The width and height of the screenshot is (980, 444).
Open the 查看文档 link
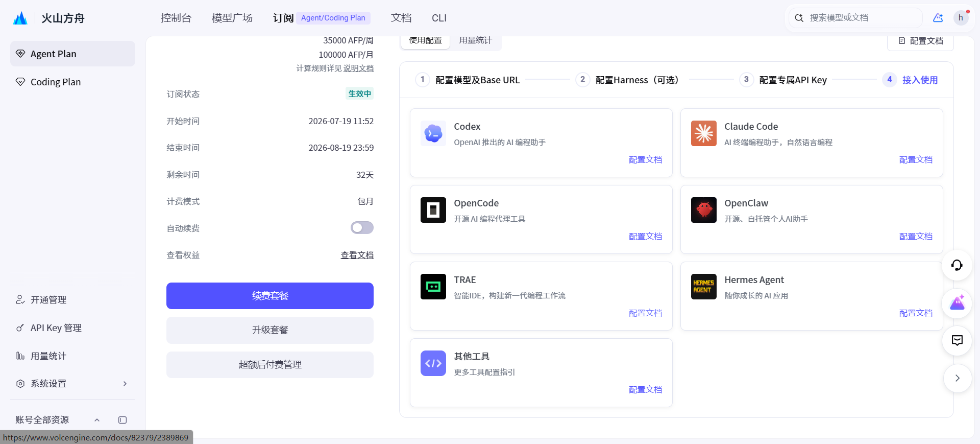click(357, 255)
